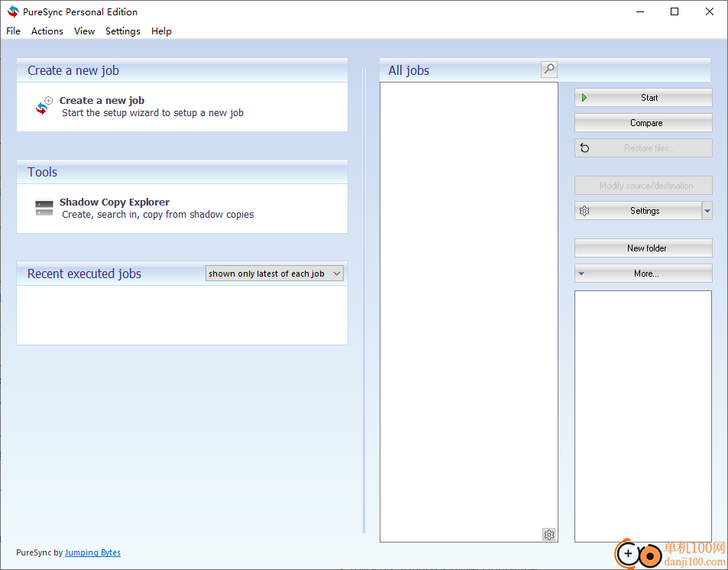Click the Recent executed jobs list area

point(182,315)
